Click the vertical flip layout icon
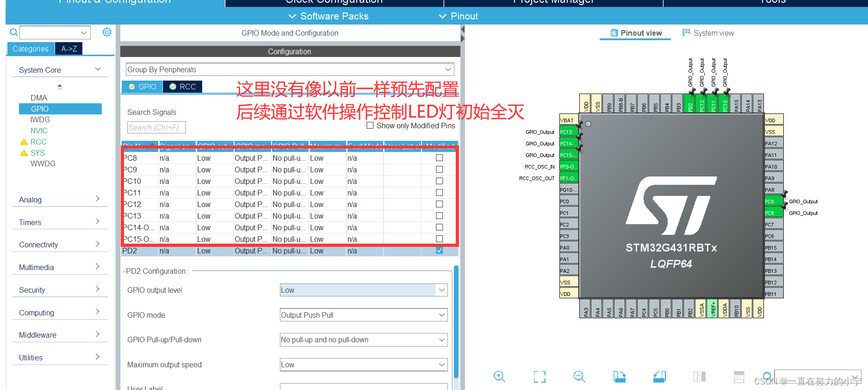The height and width of the screenshot is (390, 868). (x=700, y=377)
